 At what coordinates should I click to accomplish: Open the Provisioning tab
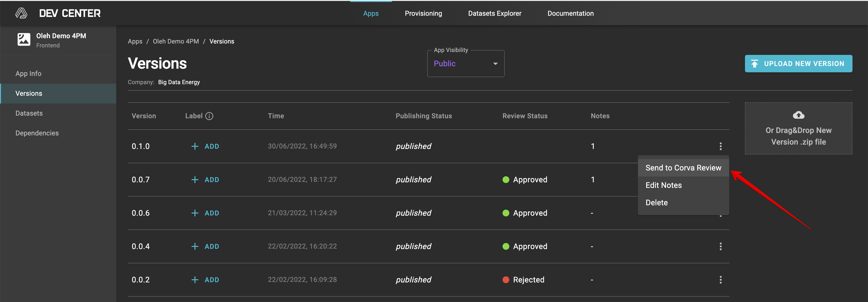point(423,14)
